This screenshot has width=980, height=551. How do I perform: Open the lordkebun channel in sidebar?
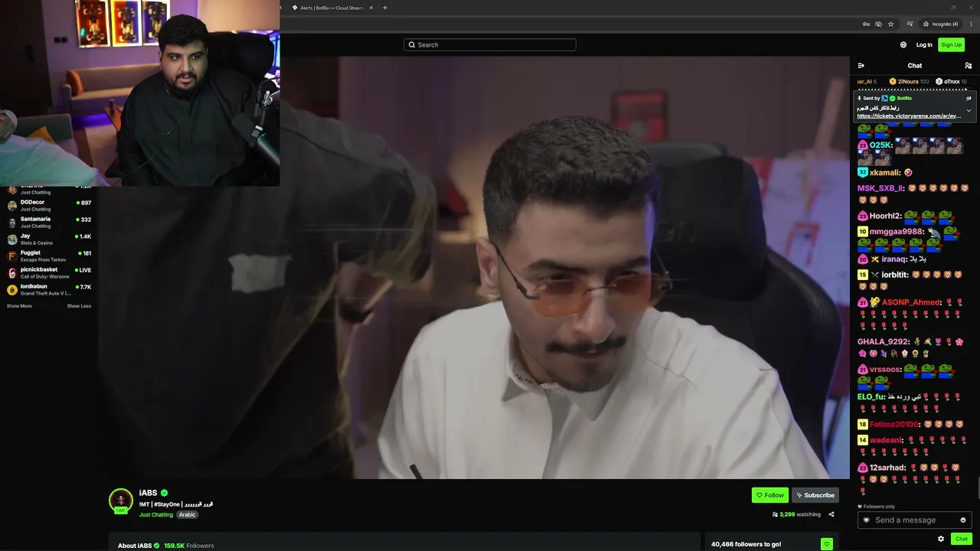pyautogui.click(x=49, y=290)
